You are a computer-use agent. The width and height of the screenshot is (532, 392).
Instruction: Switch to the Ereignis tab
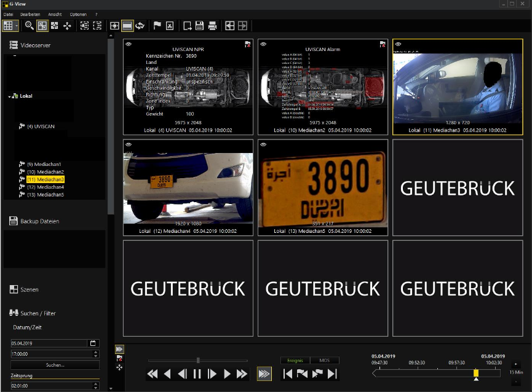(x=295, y=361)
